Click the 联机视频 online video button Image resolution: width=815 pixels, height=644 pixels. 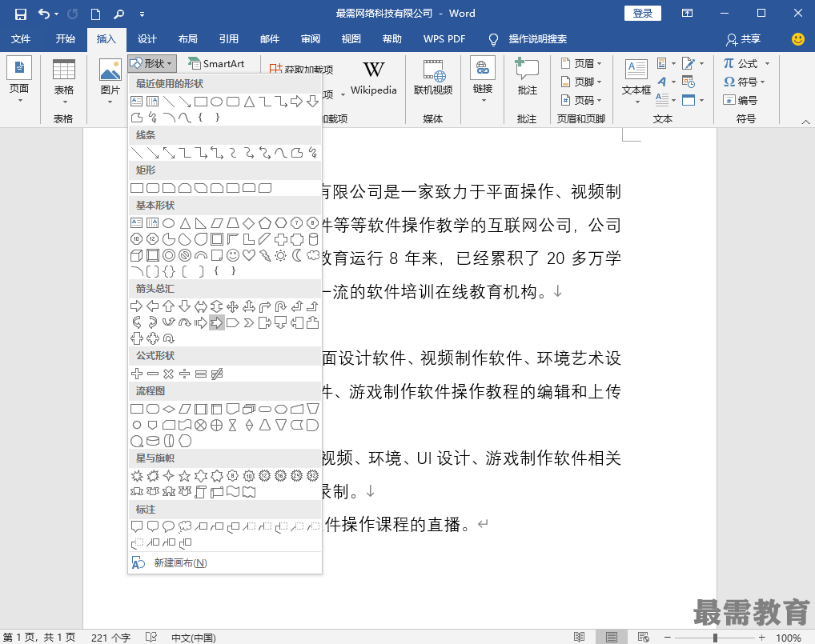(x=433, y=79)
